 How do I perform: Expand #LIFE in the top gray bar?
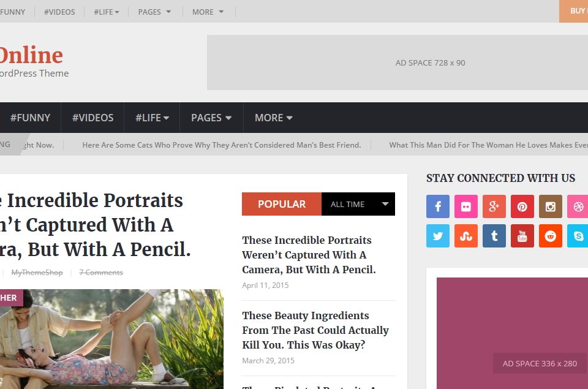(107, 12)
